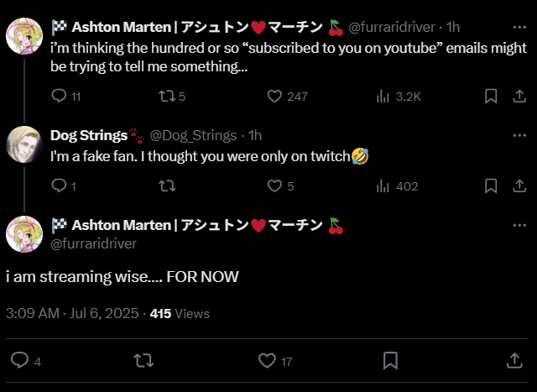This screenshot has height=392, width=537.
Task: Open @furraridriver handle under main tweet
Action: click(x=93, y=243)
